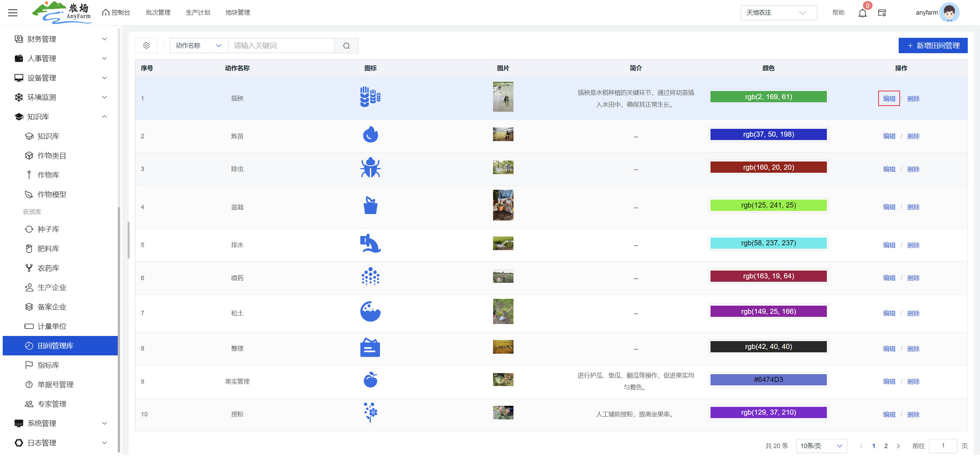Click 删除 for the 炼苗 row
This screenshot has height=460, width=980.
coord(913,136)
